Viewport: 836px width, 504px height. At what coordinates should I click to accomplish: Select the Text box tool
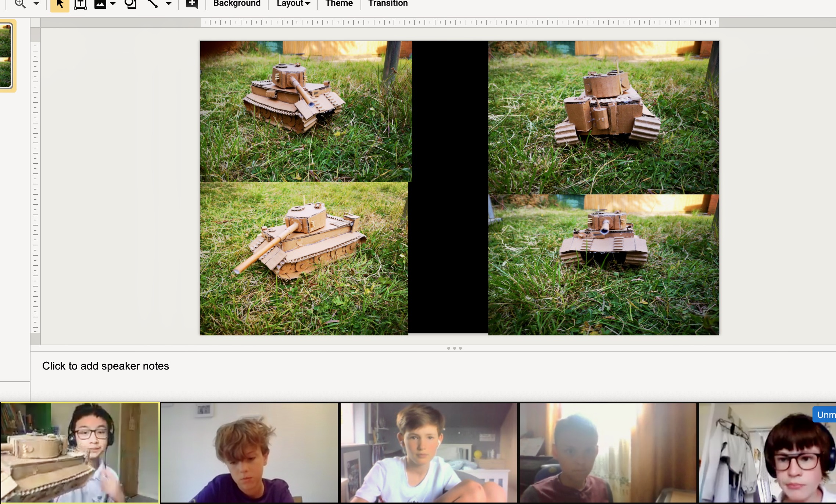pyautogui.click(x=80, y=4)
